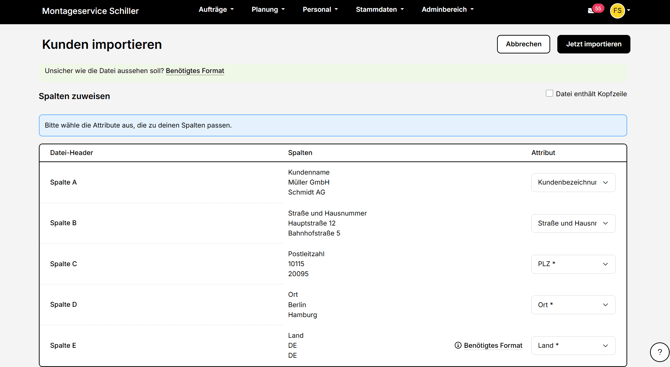The width and height of the screenshot is (670, 367).
Task: Click the Montageservice Schiller logo
Action: tap(90, 11)
